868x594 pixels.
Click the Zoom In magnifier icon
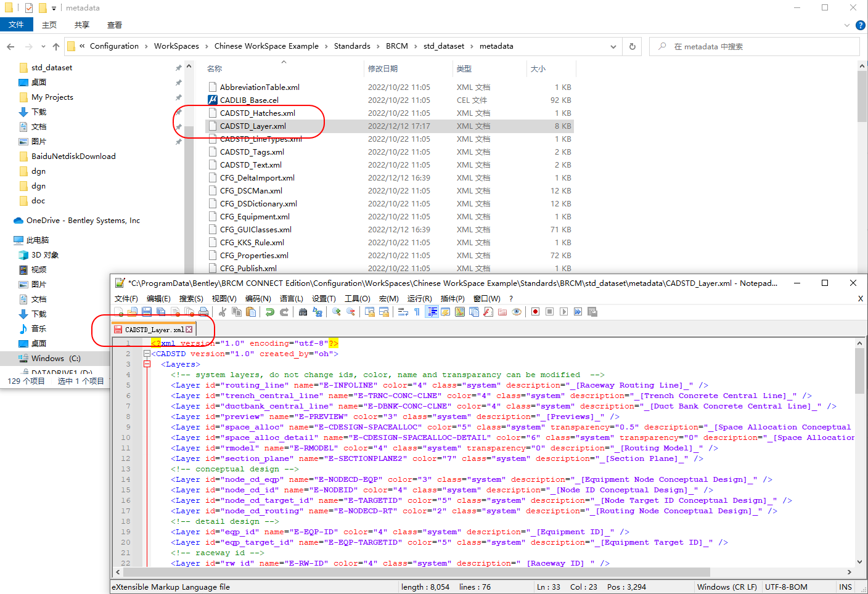click(x=337, y=312)
